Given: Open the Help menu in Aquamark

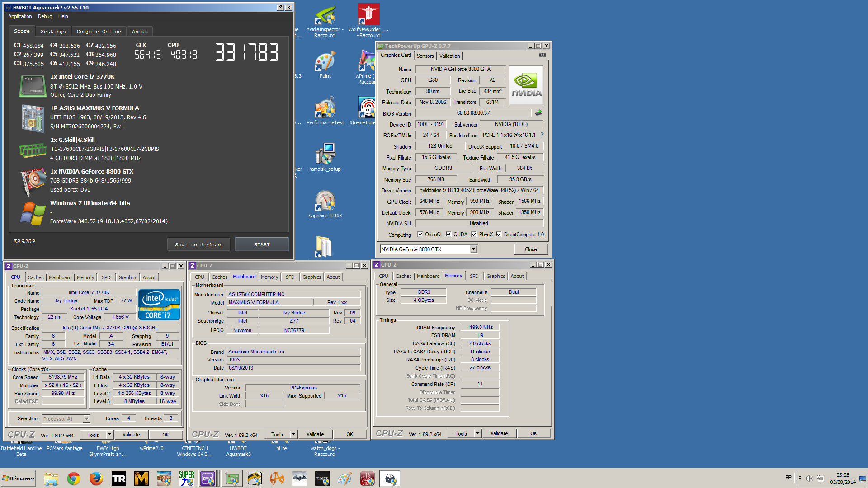Looking at the screenshot, I should click(63, 16).
